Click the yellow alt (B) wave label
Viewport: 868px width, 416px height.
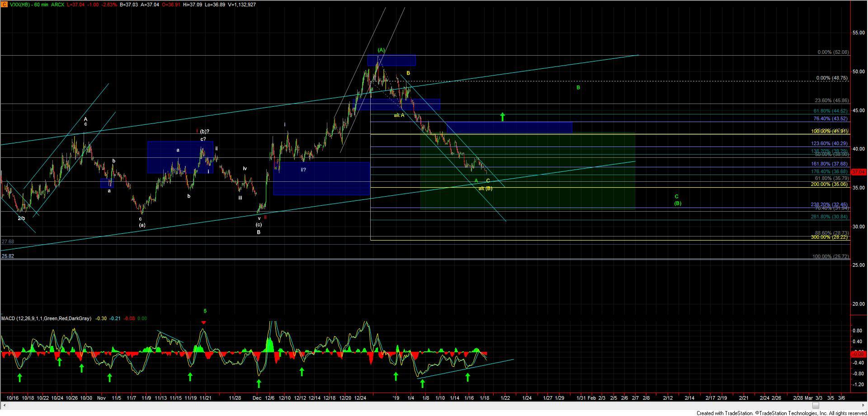486,189
